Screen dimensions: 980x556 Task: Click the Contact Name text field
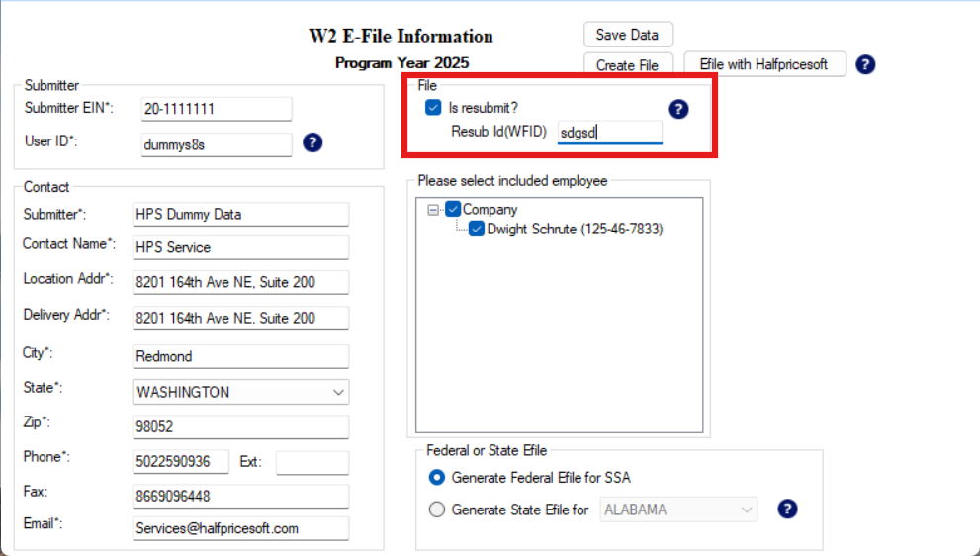click(240, 247)
